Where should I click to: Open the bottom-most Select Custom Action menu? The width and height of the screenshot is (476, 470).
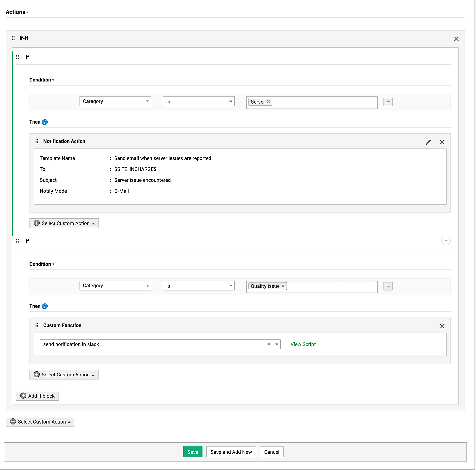(x=40, y=422)
